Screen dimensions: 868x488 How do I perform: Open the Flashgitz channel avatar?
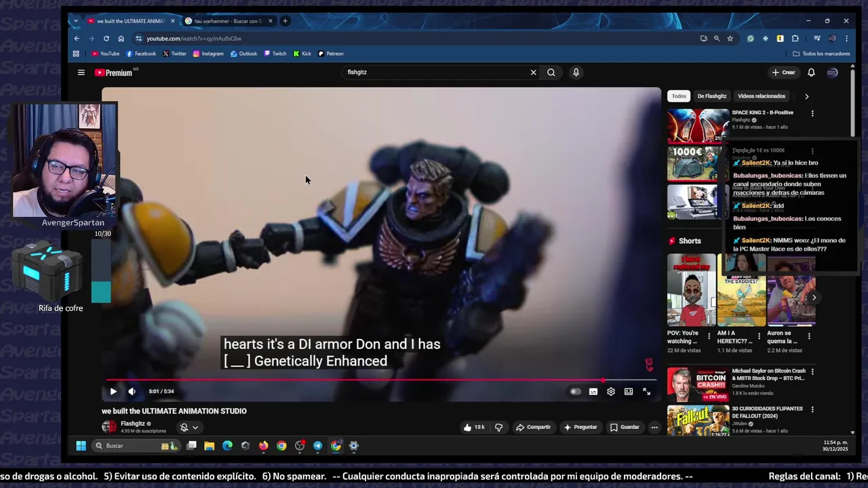tap(108, 427)
